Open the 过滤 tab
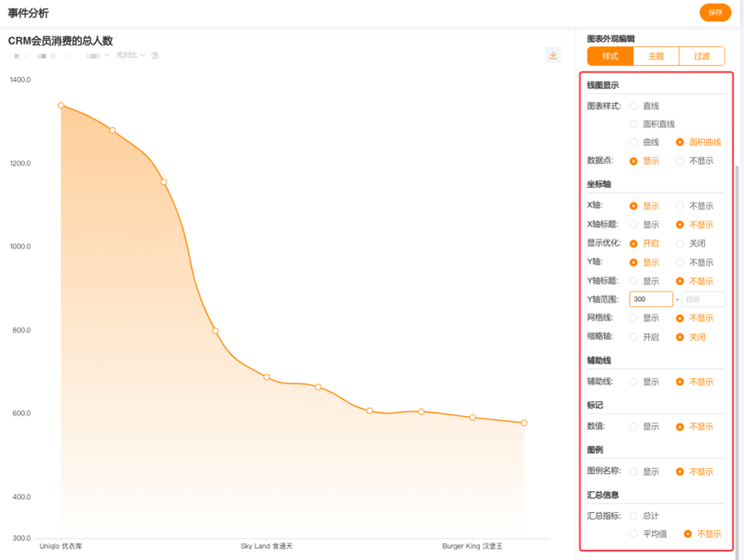 pos(702,56)
